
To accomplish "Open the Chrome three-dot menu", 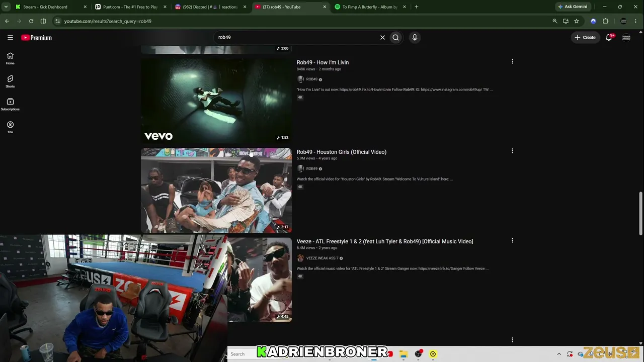I will point(636,21).
